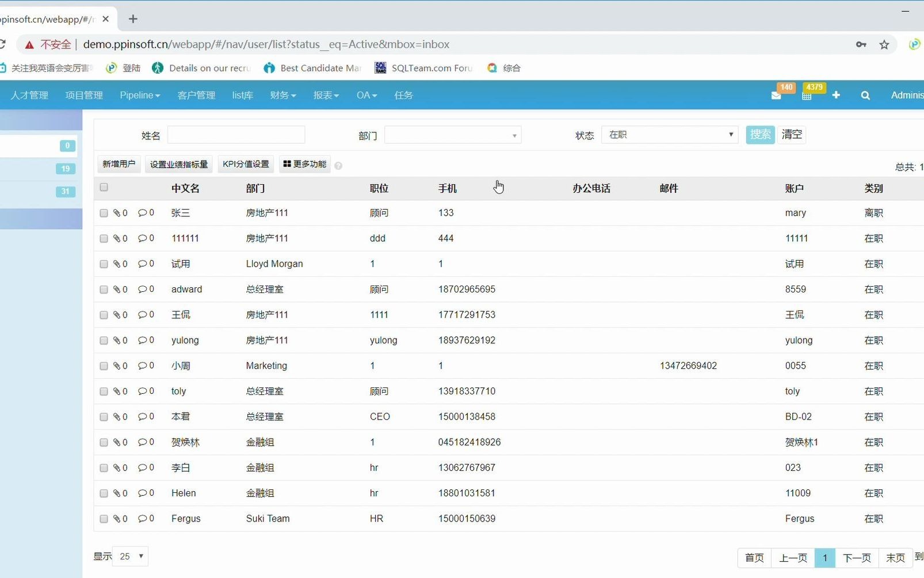
Task: Click the password key icon in address bar
Action: (861, 44)
